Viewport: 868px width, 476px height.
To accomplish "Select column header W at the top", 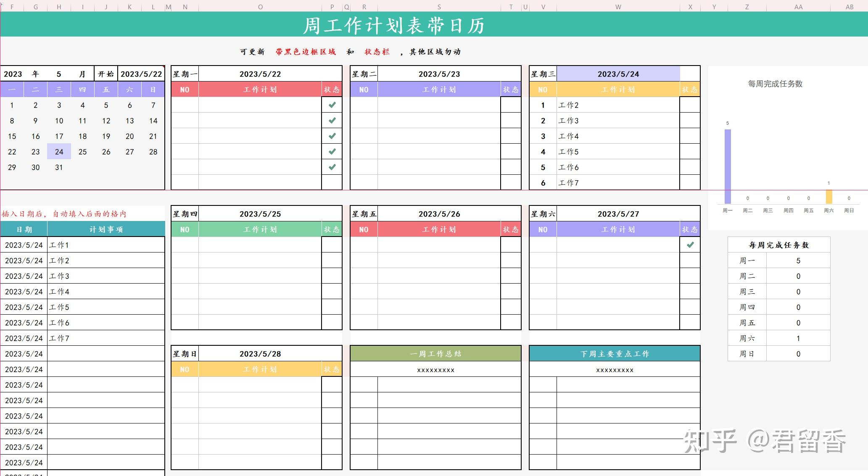I will pyautogui.click(x=617, y=7).
